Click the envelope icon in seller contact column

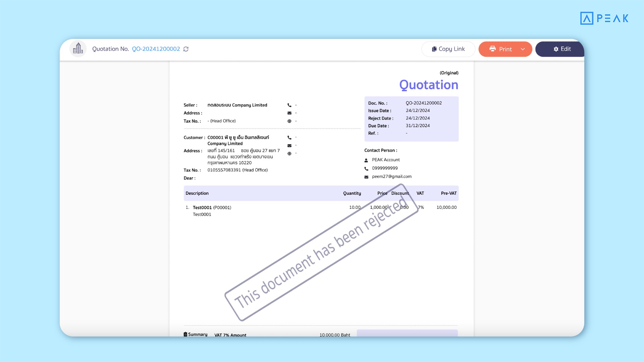[289, 113]
